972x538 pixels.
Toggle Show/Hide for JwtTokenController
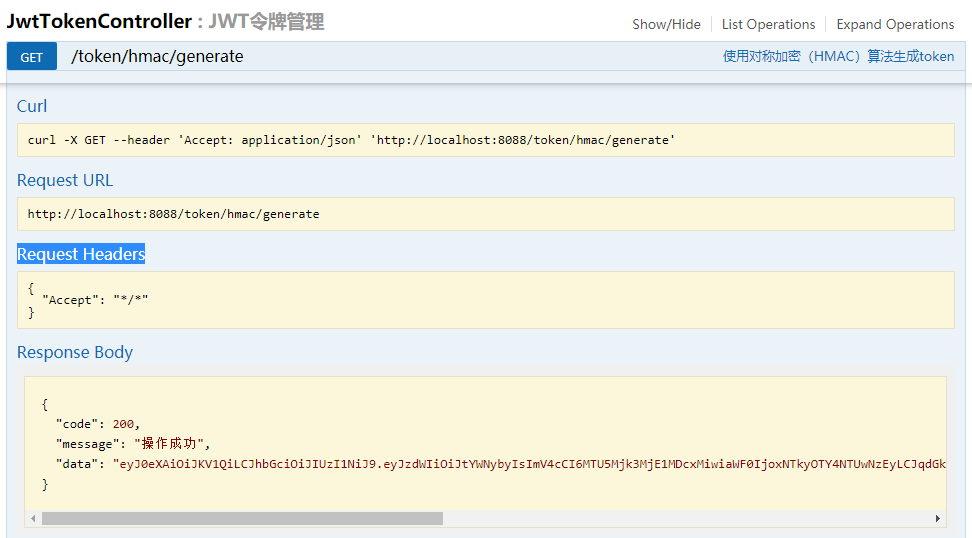point(666,24)
